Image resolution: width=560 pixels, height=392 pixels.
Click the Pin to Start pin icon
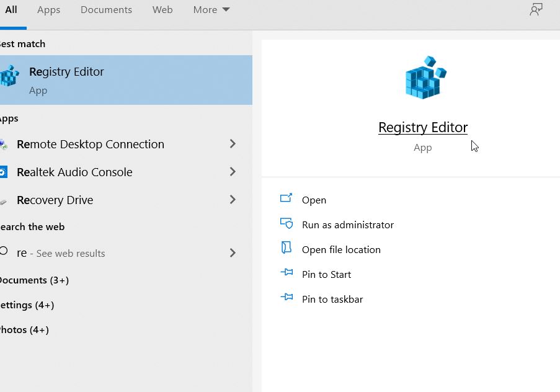click(x=287, y=272)
